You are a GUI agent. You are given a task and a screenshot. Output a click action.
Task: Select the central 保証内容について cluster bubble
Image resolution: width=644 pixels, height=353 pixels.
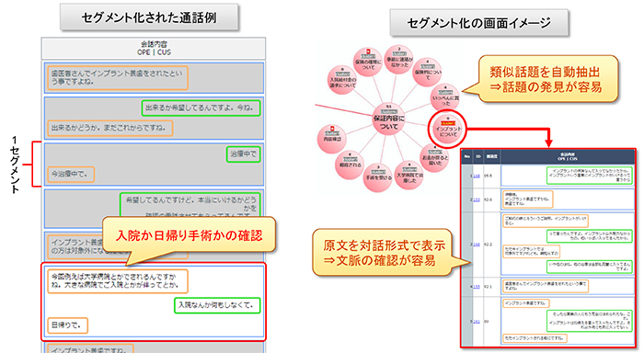coord(388,120)
